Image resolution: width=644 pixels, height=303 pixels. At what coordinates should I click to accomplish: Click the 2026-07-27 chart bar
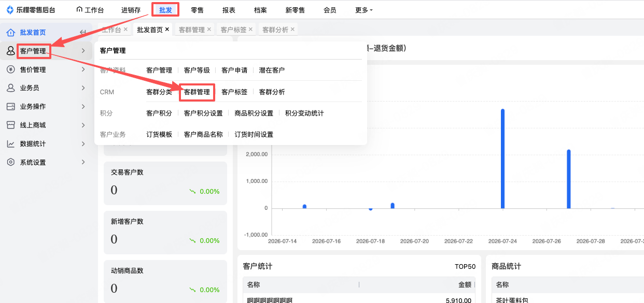569,179
